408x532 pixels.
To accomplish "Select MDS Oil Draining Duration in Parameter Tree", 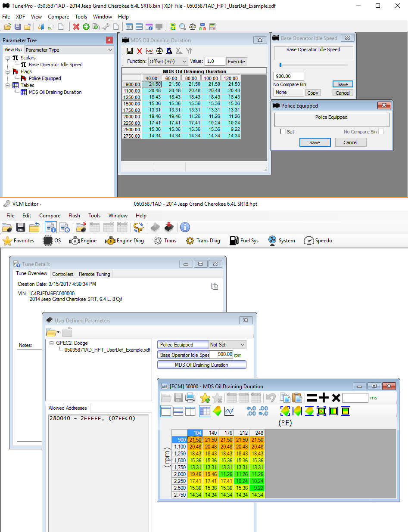I will [x=55, y=92].
